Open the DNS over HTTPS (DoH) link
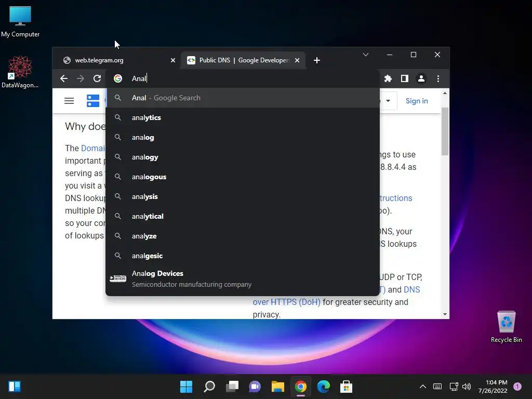Viewport: 532px width, 399px height. pos(286,302)
